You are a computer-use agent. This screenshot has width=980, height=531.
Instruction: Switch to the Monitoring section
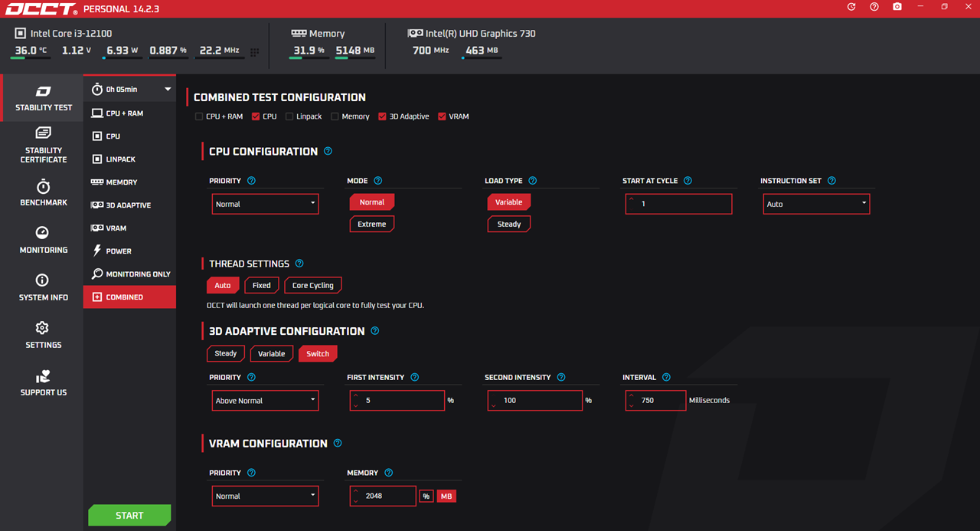pos(44,241)
